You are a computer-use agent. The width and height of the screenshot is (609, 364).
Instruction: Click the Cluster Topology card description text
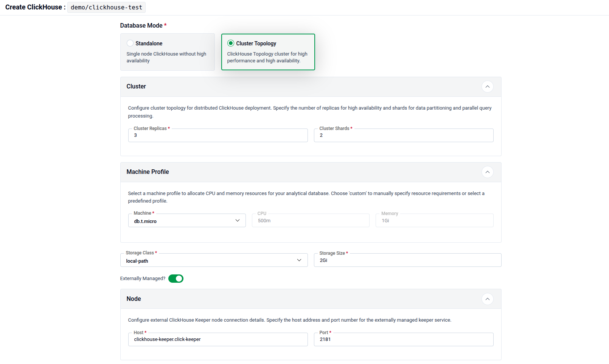click(267, 57)
